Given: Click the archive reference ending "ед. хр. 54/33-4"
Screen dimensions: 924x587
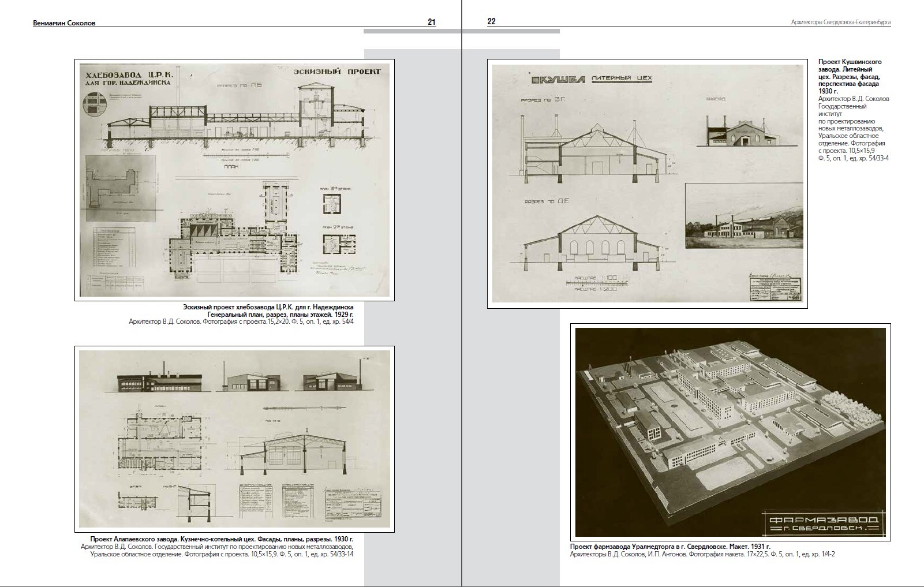Looking at the screenshot, I should click(x=854, y=159).
